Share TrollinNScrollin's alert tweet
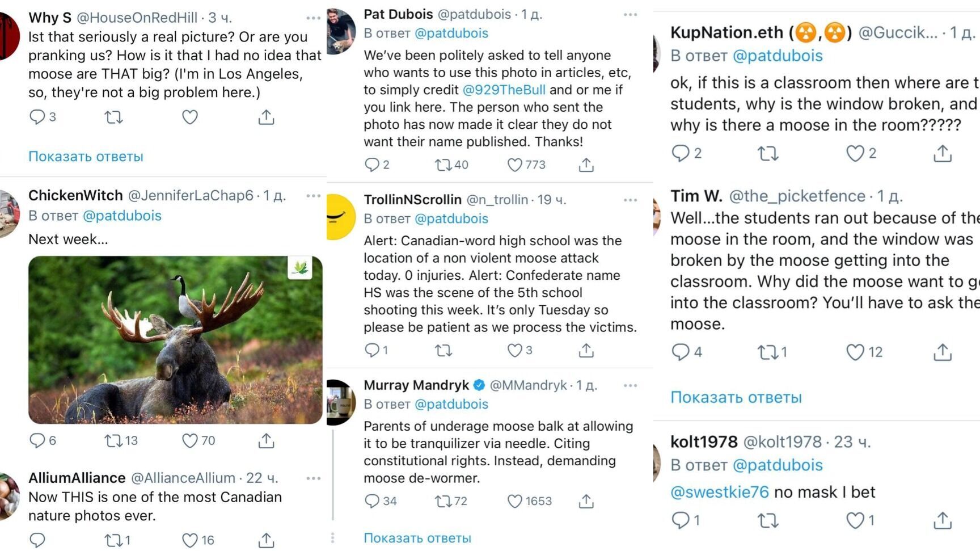The image size is (980, 551). click(x=586, y=350)
